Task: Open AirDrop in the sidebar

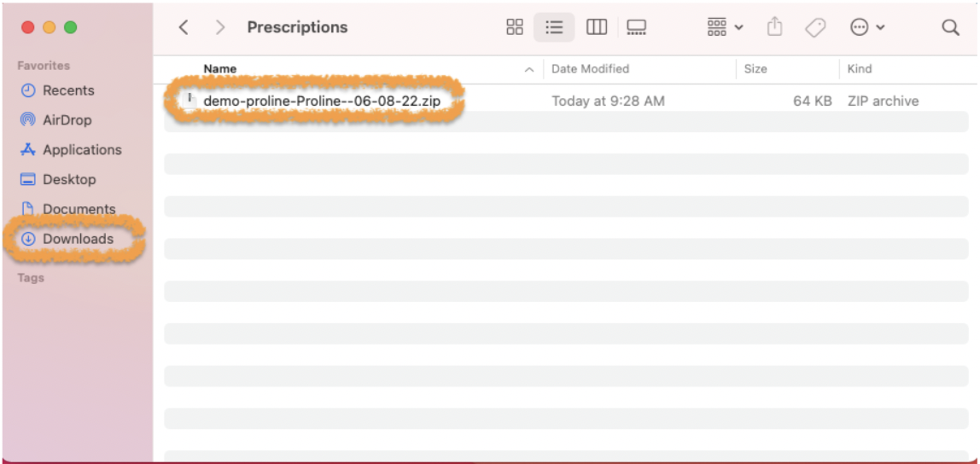Action: click(67, 120)
